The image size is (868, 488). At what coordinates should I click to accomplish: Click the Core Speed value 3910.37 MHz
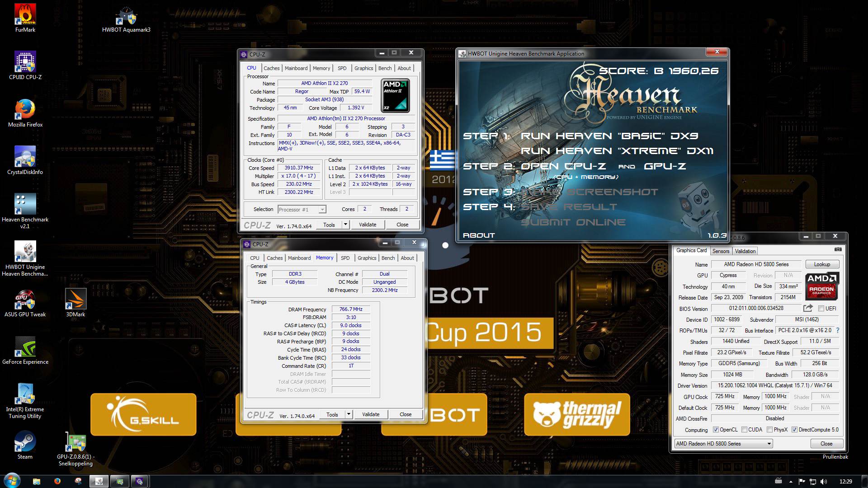pyautogui.click(x=299, y=168)
